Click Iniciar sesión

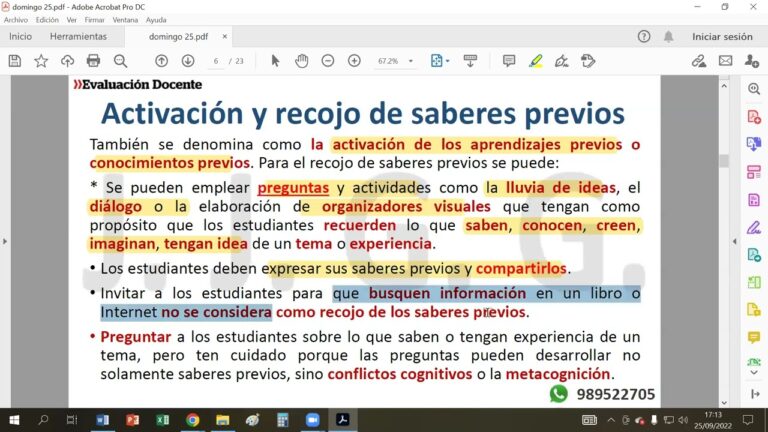(722, 36)
